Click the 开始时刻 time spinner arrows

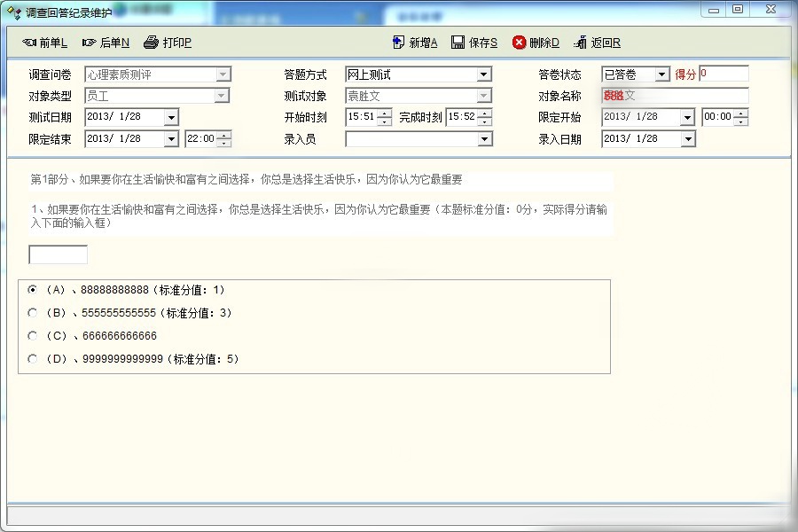[384, 117]
